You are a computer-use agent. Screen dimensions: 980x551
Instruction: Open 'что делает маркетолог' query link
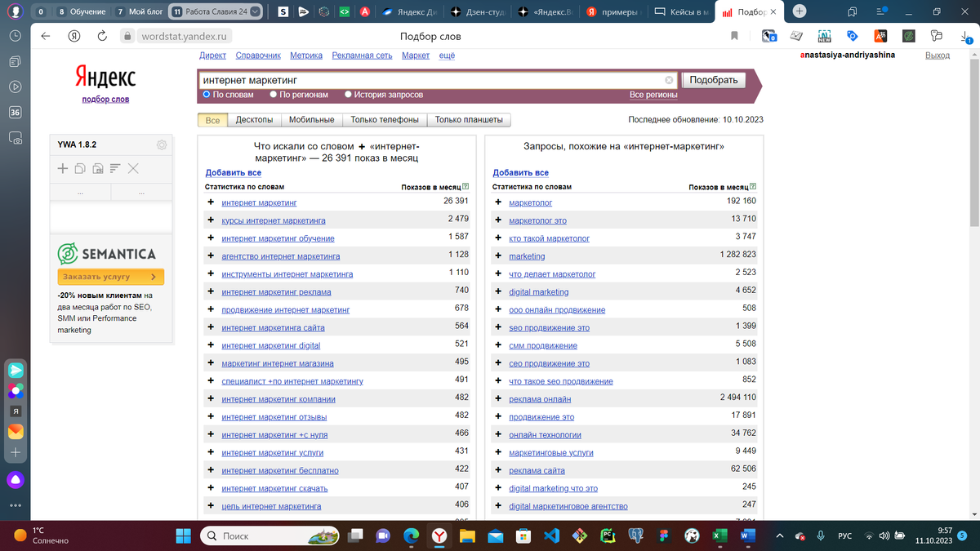tap(552, 274)
